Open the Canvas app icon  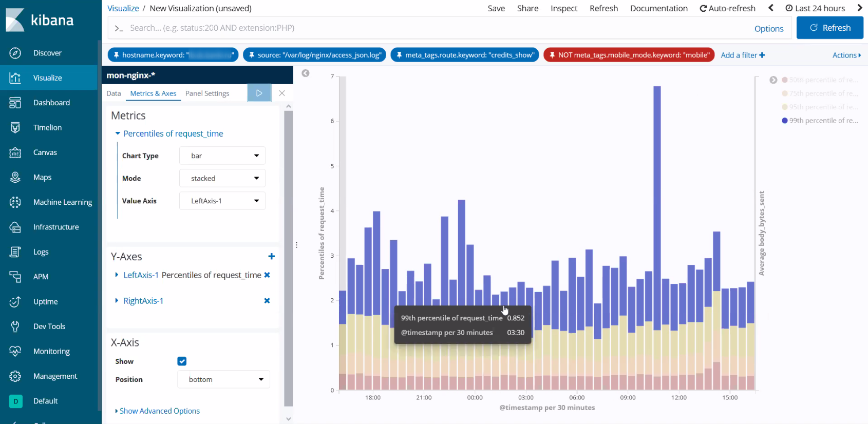(x=15, y=152)
